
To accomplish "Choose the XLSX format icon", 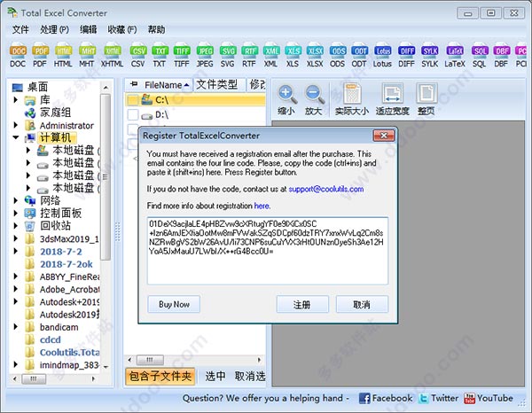I will (315, 56).
